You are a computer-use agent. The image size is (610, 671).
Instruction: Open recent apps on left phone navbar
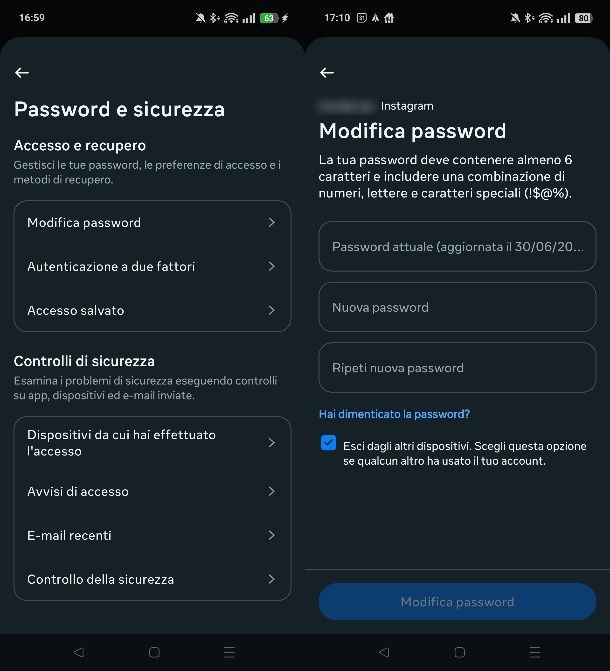[x=229, y=652]
